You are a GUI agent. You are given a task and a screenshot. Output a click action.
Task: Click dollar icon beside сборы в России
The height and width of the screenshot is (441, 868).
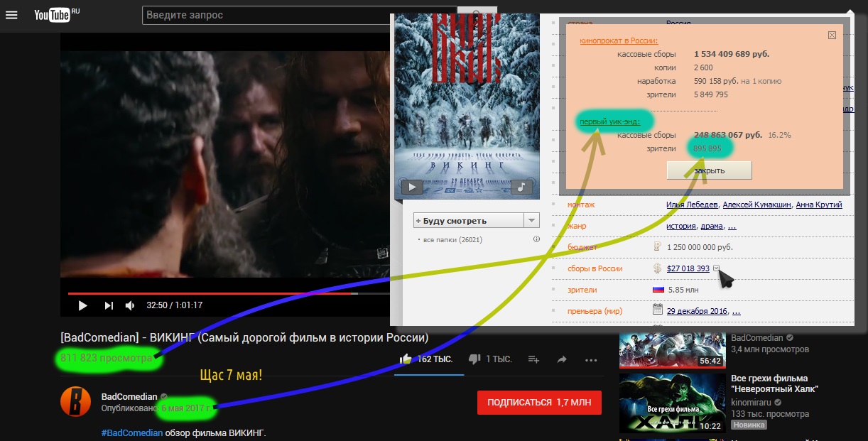click(x=658, y=268)
